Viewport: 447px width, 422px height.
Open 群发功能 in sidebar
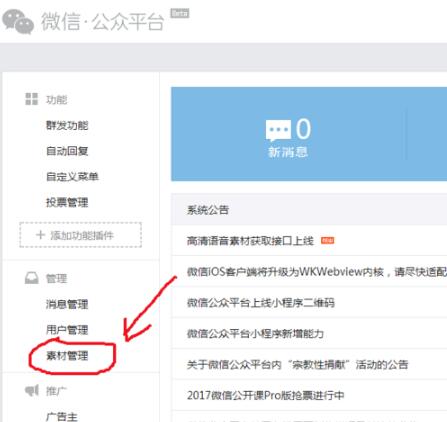[x=67, y=125]
